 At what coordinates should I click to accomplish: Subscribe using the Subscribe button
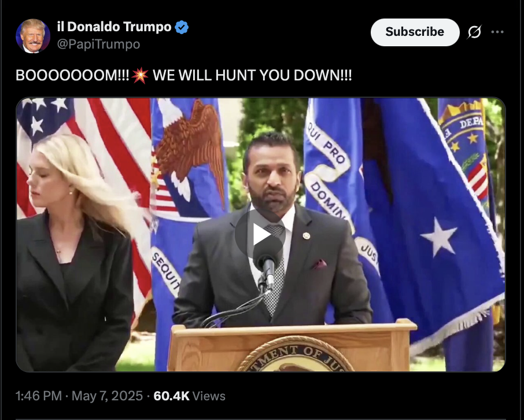coord(415,32)
